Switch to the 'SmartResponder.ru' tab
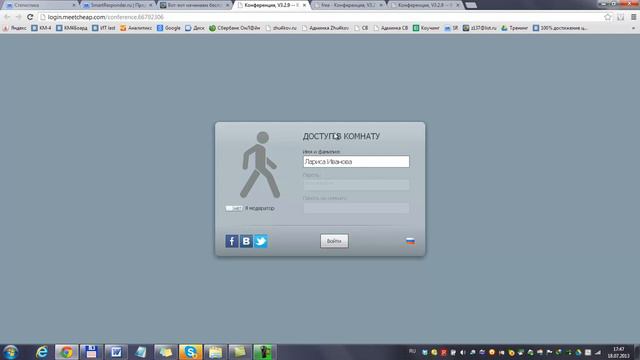 click(118, 5)
